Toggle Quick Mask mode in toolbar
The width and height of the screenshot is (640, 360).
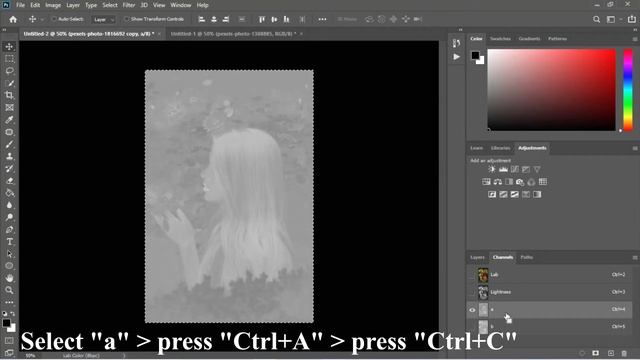(x=9, y=340)
